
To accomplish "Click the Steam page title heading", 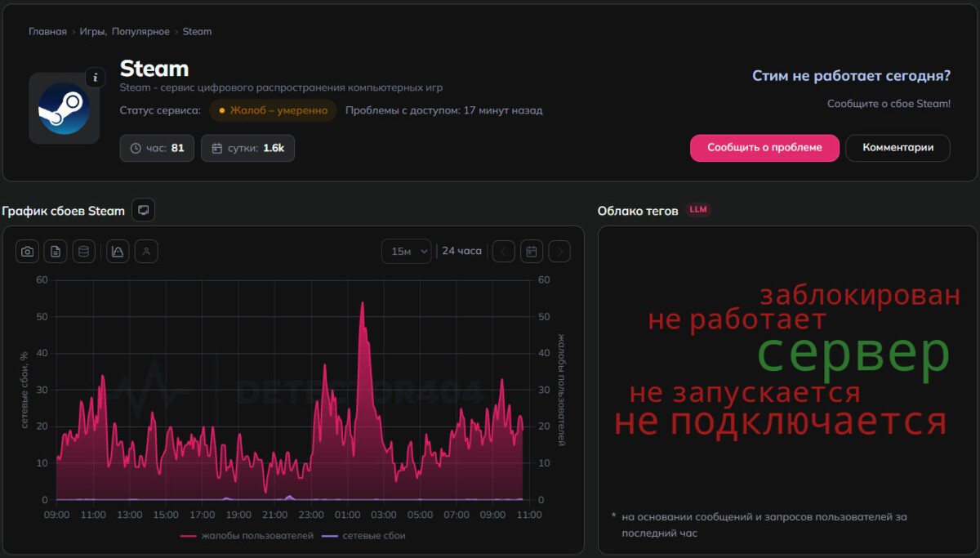I will 154,69.
